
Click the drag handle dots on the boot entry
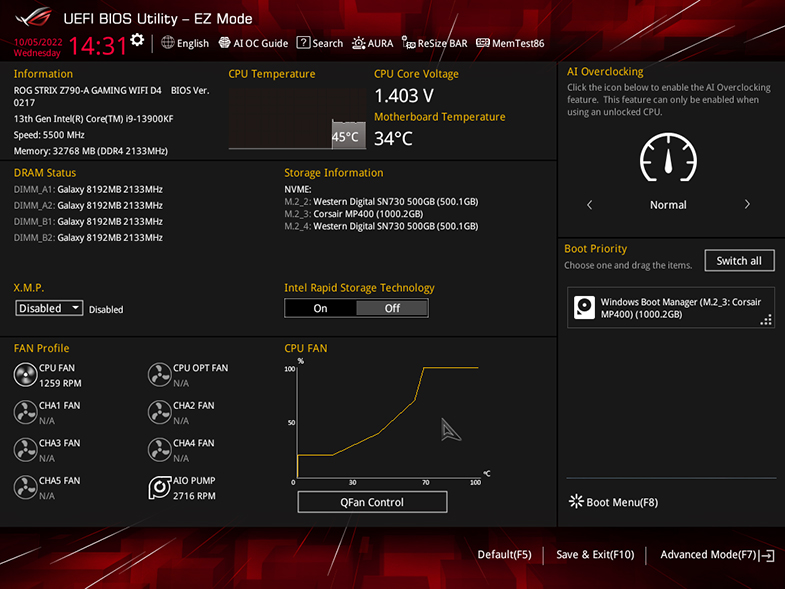(x=766, y=320)
